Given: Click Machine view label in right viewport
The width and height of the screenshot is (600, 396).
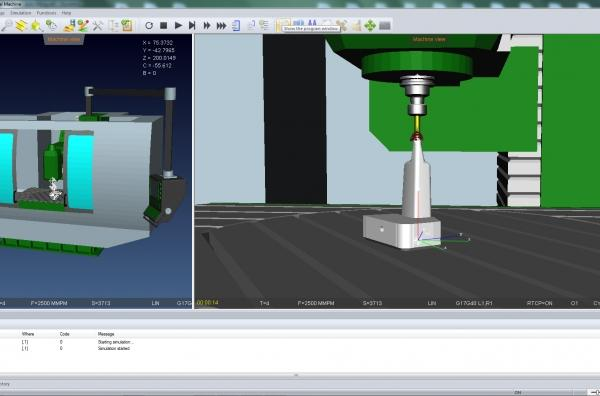Looking at the screenshot, I should (x=429, y=39).
